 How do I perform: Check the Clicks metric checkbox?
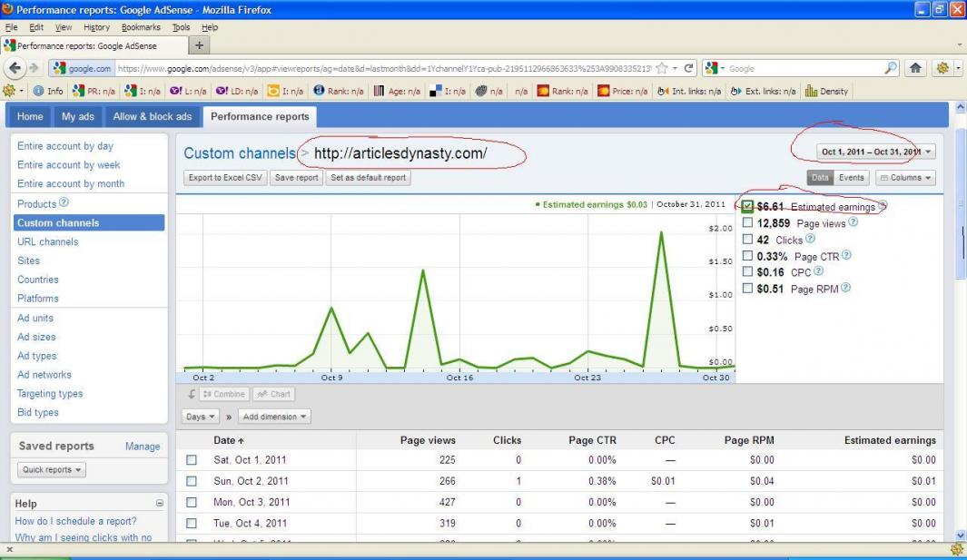coord(747,240)
